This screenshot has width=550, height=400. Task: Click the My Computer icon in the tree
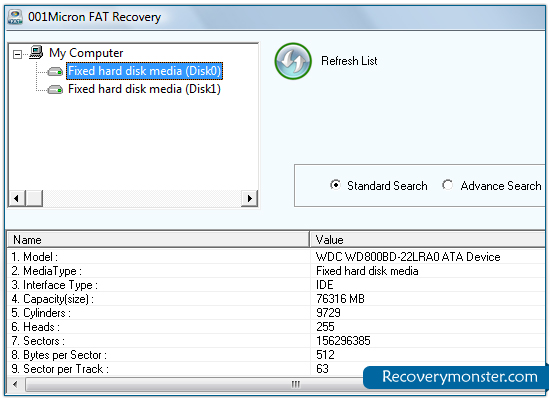36,53
